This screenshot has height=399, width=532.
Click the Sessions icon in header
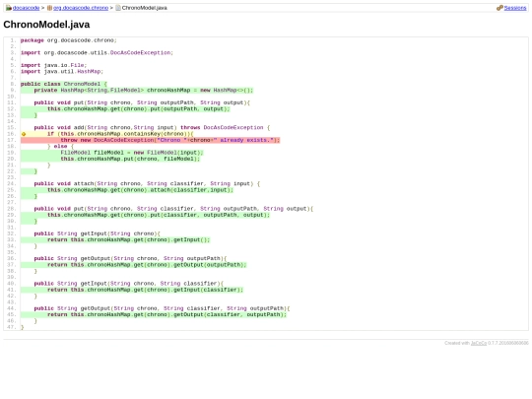coord(499,8)
